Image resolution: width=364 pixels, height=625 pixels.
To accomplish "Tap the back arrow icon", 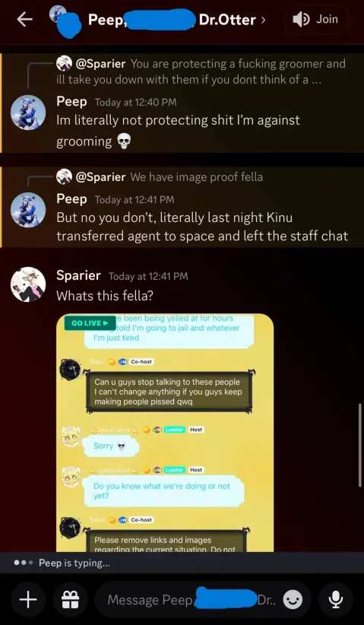I will (x=24, y=20).
